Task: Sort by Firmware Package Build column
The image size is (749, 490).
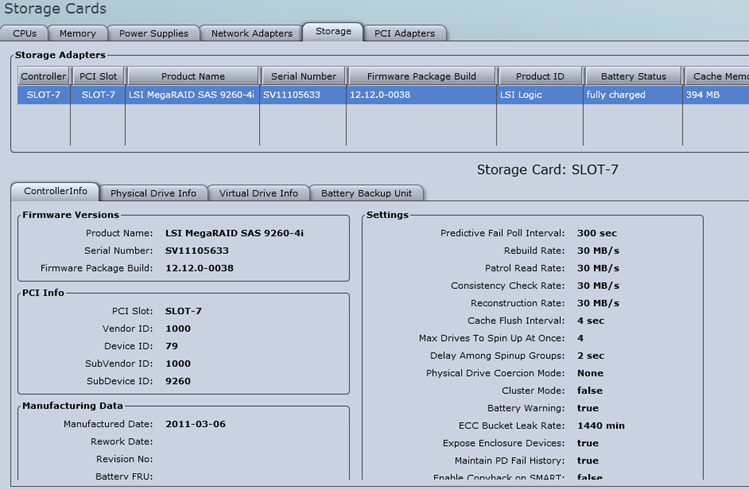Action: tap(421, 76)
